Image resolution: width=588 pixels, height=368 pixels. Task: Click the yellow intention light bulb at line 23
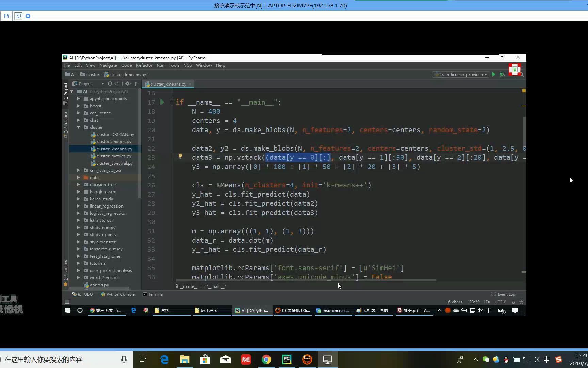180,156
